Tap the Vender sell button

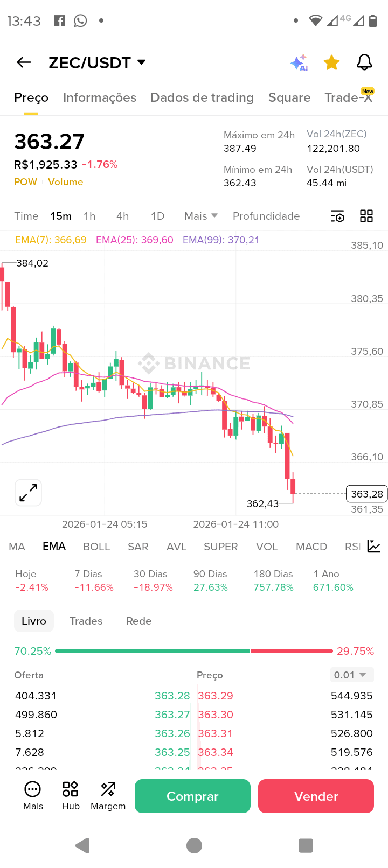click(x=316, y=796)
